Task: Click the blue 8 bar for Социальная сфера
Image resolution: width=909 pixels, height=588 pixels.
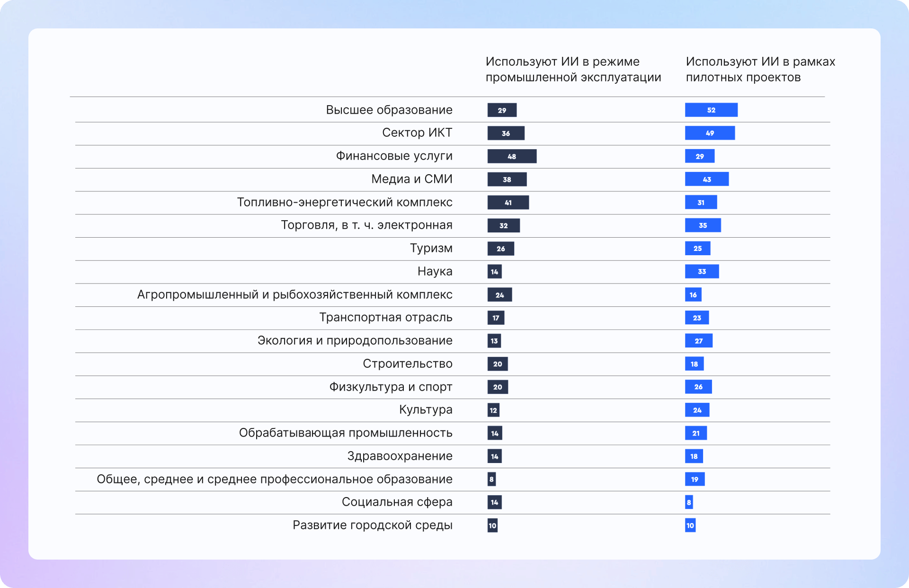Action: pos(689,502)
